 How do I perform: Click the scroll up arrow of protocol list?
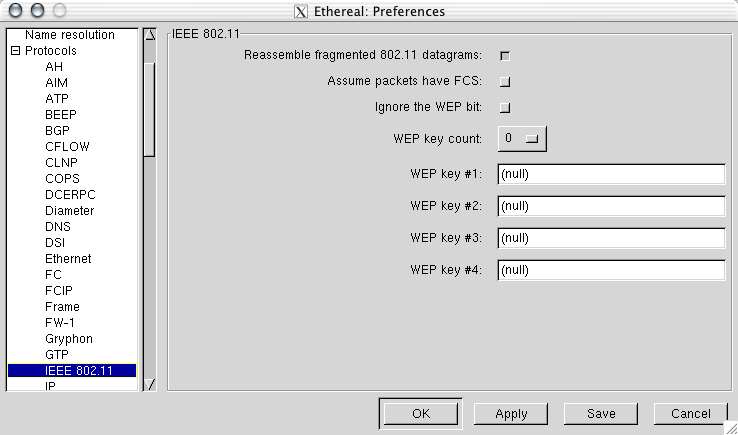150,35
